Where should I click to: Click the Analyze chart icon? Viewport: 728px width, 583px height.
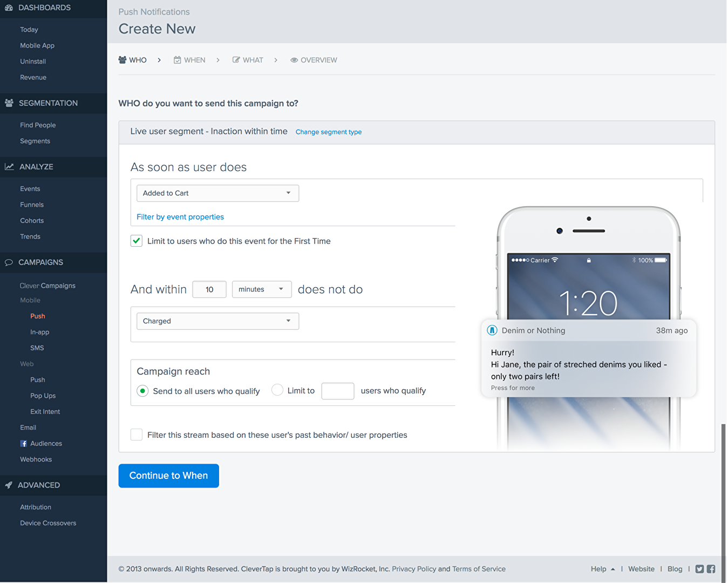pyautogui.click(x=9, y=167)
